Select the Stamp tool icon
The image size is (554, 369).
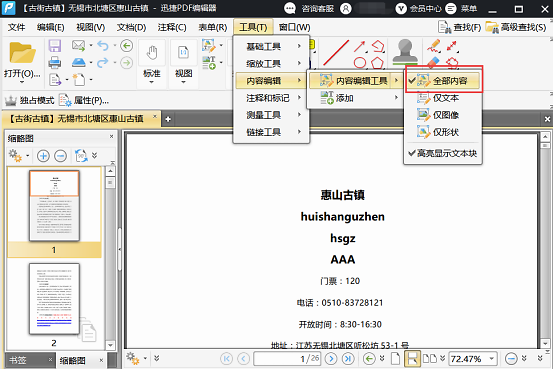[x=405, y=51]
